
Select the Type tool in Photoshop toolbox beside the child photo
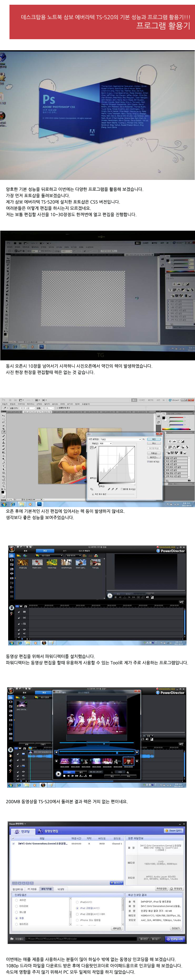point(3,466)
